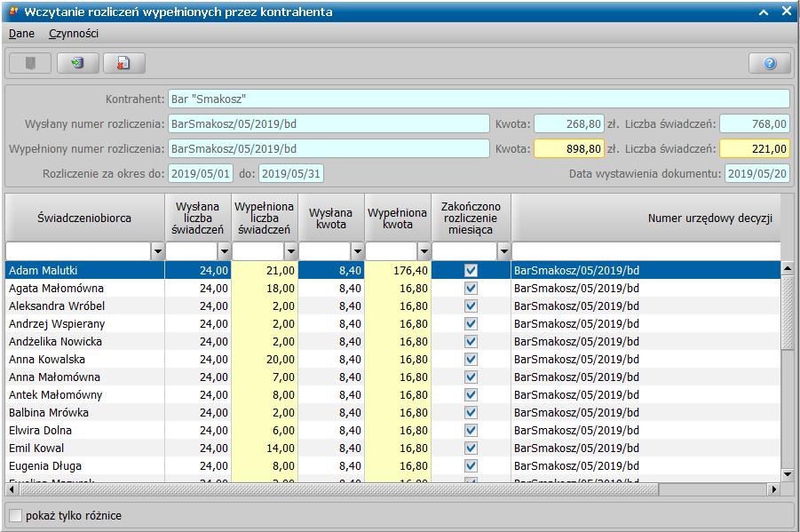Viewport: 800px width, 532px height.
Task: Open the Dane menu
Action: click(x=21, y=34)
